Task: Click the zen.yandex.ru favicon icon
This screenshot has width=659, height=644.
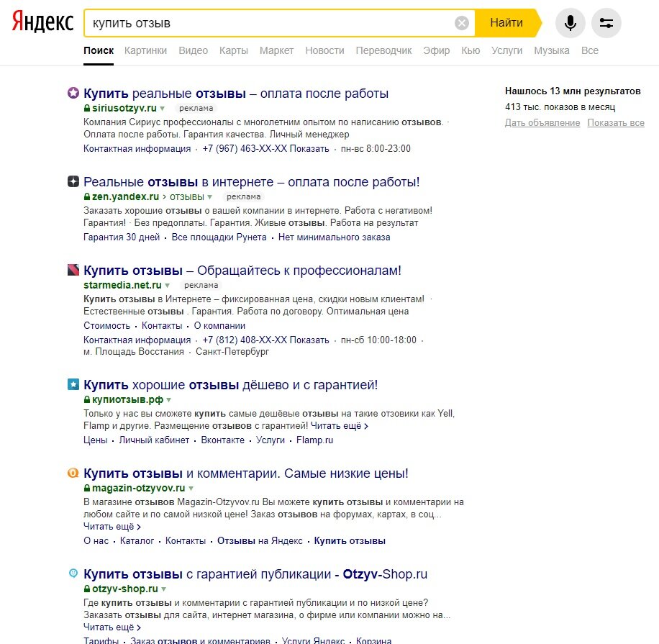Action: tap(73, 181)
